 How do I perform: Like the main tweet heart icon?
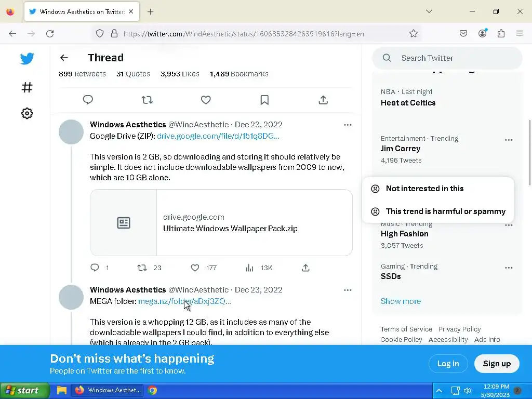point(206,100)
